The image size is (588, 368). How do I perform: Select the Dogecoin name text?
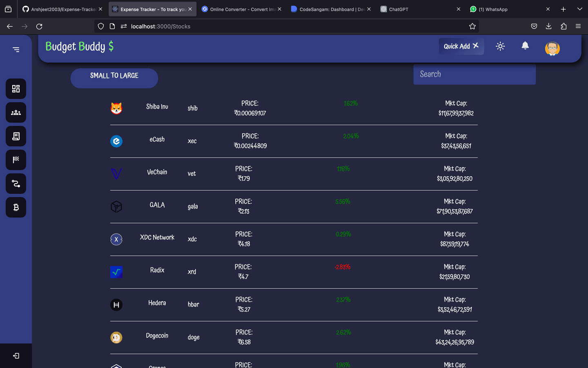click(x=157, y=336)
